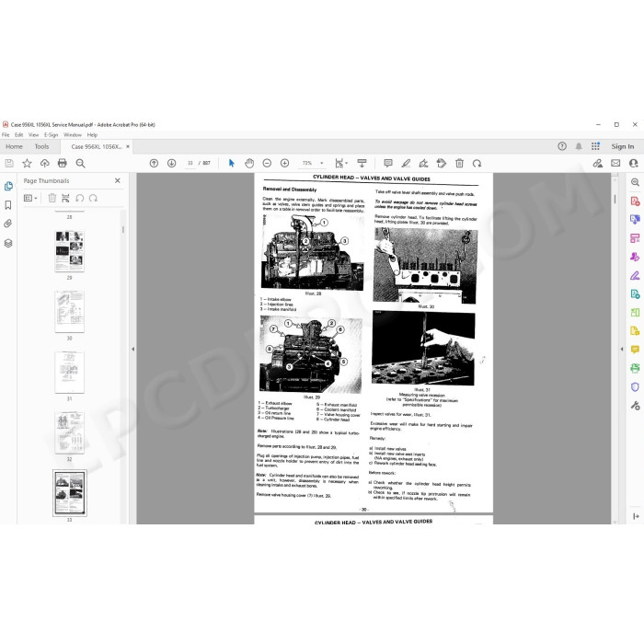Screen dimensions: 644x644
Task: Click Sign In
Action: (623, 146)
